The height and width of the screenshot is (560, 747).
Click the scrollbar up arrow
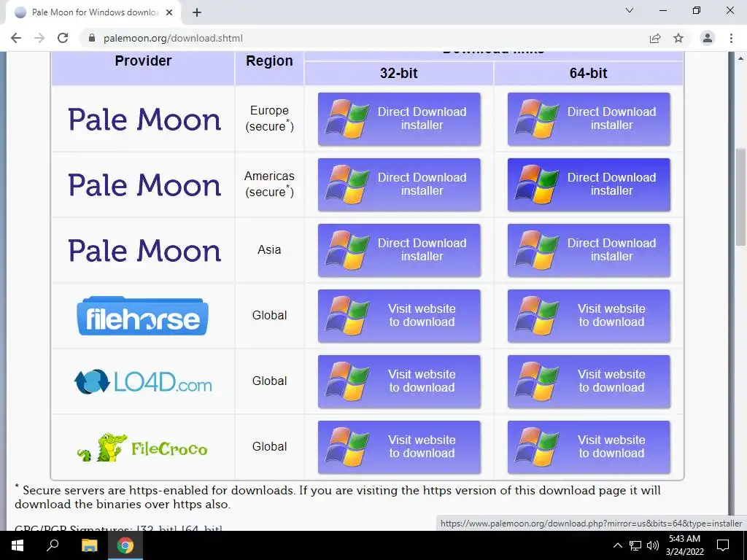[x=741, y=58]
